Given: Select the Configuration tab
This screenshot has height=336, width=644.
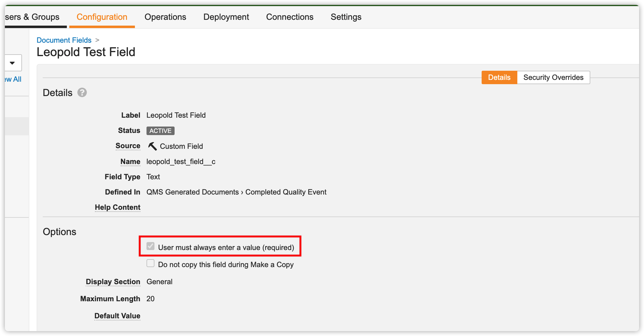Looking at the screenshot, I should (102, 17).
